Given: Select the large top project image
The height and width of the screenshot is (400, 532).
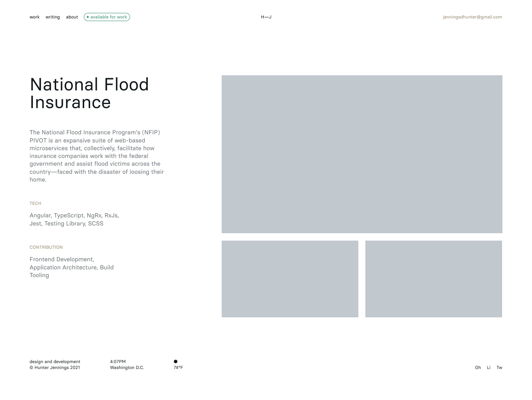Looking at the screenshot, I should [x=362, y=154].
